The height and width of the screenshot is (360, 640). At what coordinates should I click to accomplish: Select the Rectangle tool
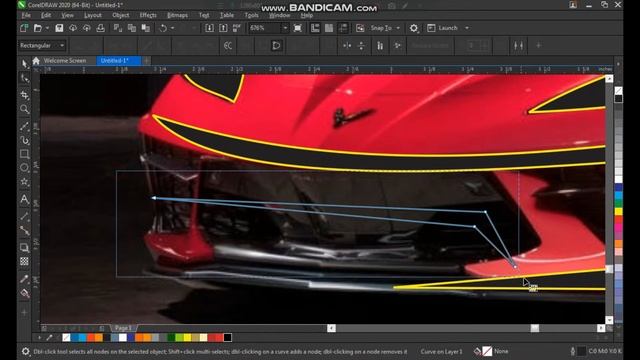coord(24,154)
